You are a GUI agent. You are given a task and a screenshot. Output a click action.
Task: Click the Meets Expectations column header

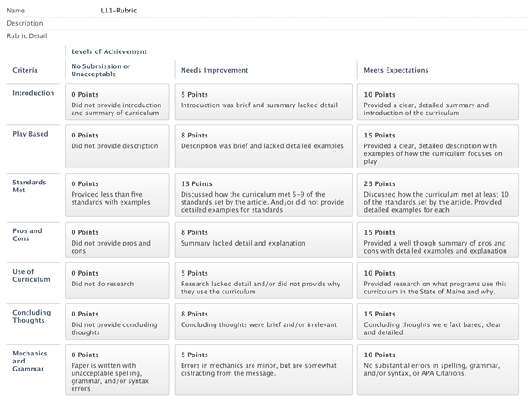(396, 70)
